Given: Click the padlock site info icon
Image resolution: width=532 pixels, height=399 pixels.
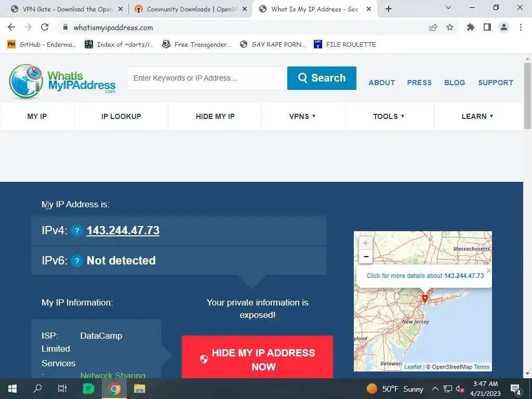Looking at the screenshot, I should pyautogui.click(x=66, y=27).
